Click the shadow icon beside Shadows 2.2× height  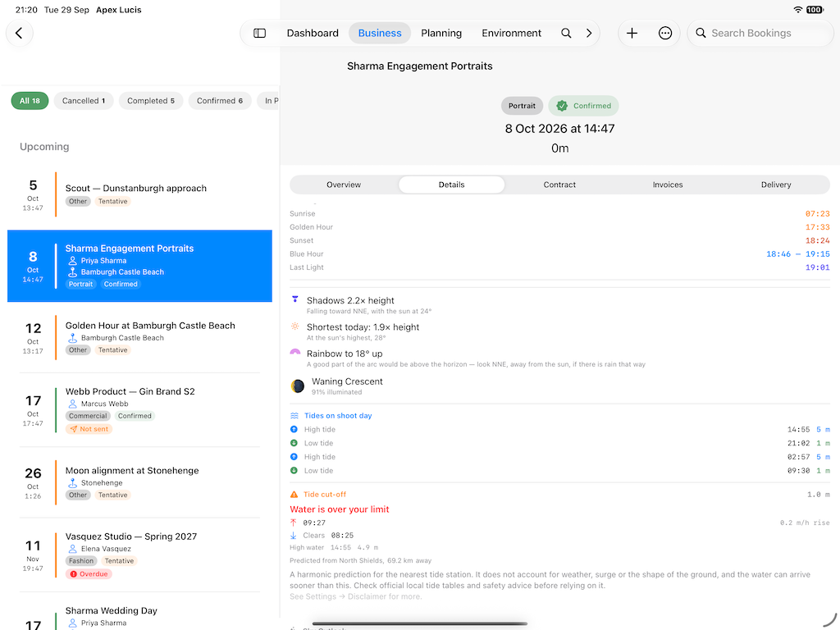(294, 299)
